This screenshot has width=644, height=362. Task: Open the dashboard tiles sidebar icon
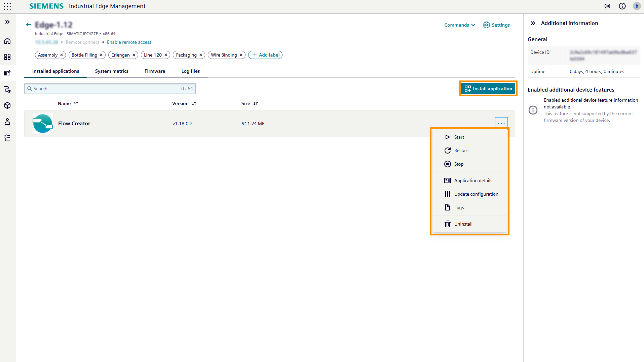point(7,57)
